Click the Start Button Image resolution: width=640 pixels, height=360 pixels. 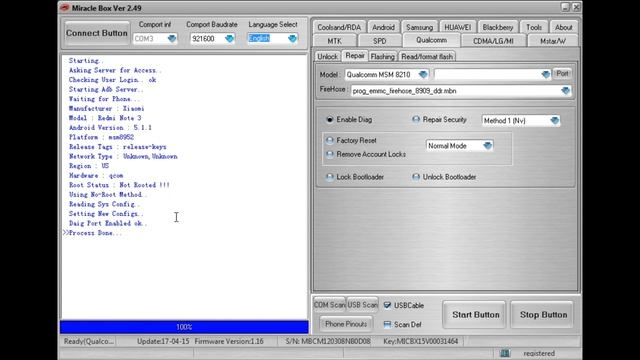click(x=476, y=315)
